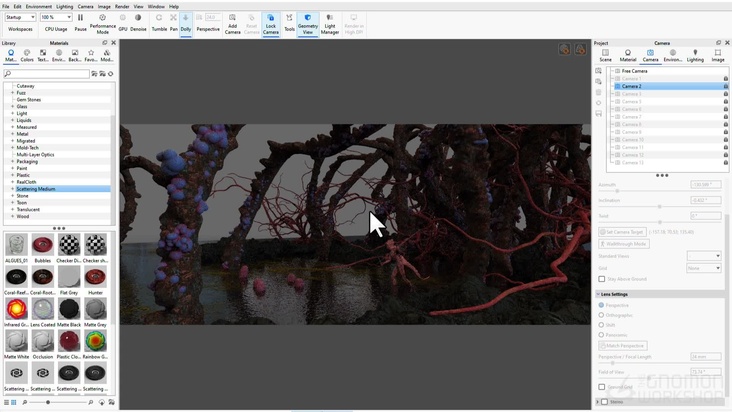Screen dimensions: 732x412
Task: Open the Grid None dropdown
Action: 704,268
